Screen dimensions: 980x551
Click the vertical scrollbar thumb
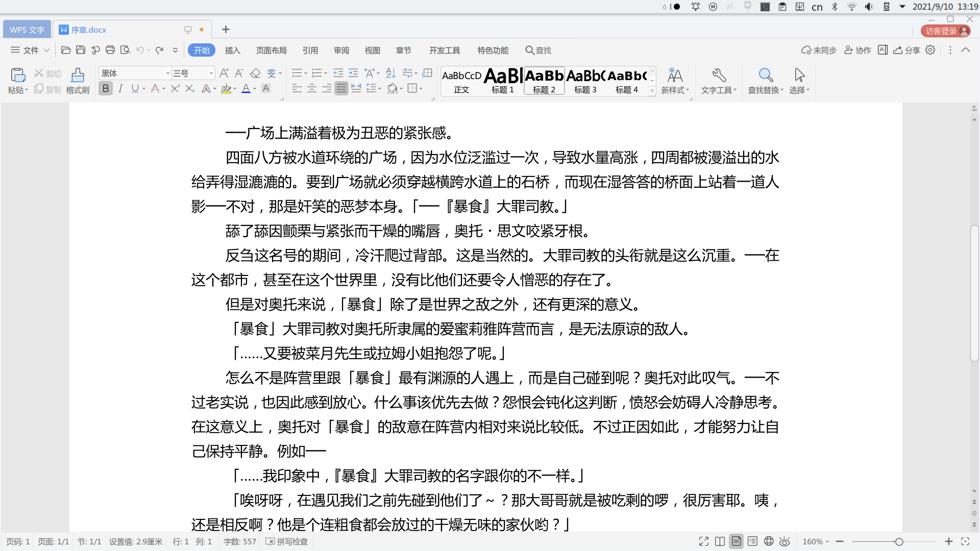[974, 293]
